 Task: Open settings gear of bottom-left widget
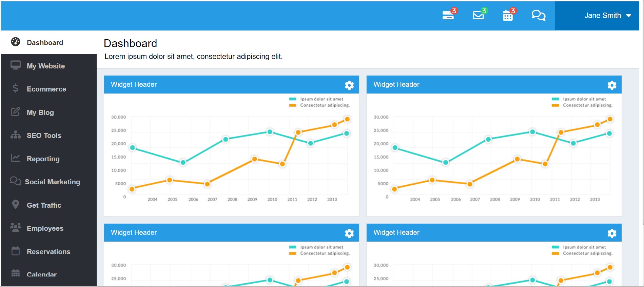[x=349, y=233]
